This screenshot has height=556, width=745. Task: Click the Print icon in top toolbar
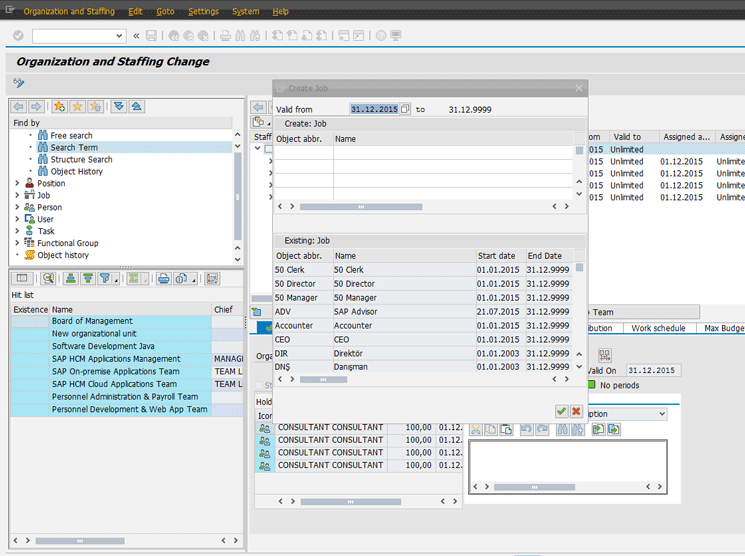pos(225,36)
